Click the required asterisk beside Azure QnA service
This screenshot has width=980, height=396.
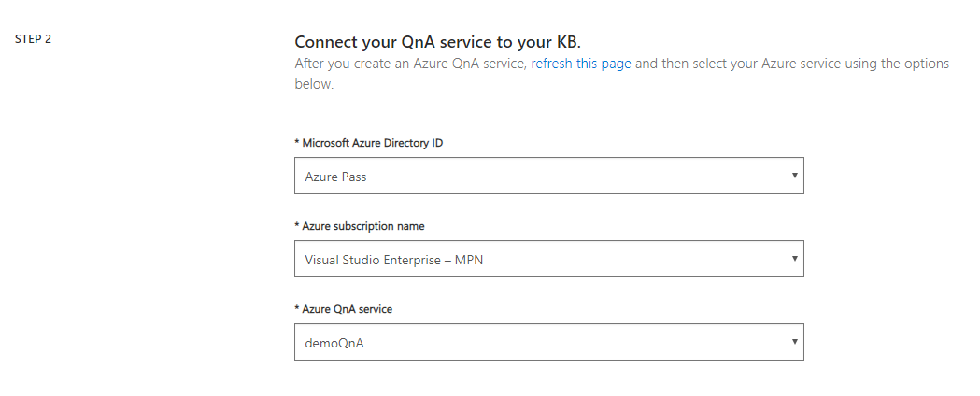tap(297, 308)
